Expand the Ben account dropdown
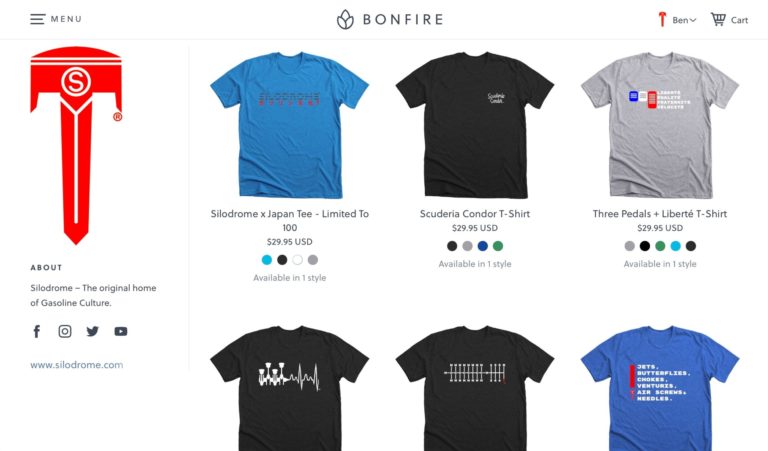768x451 pixels. (x=684, y=20)
